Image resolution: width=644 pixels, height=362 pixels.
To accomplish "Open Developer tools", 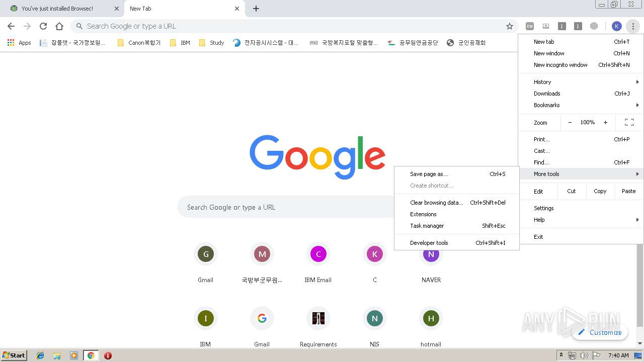I will click(x=457, y=243).
